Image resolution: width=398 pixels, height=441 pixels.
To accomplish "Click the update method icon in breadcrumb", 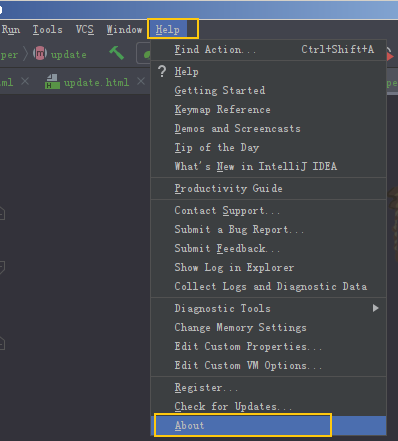I will point(40,54).
